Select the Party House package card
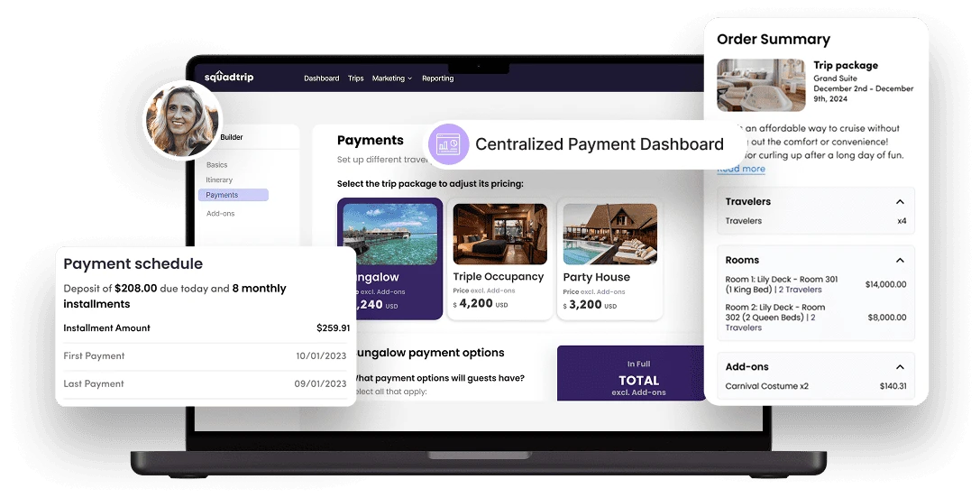980x498 pixels. (x=609, y=259)
